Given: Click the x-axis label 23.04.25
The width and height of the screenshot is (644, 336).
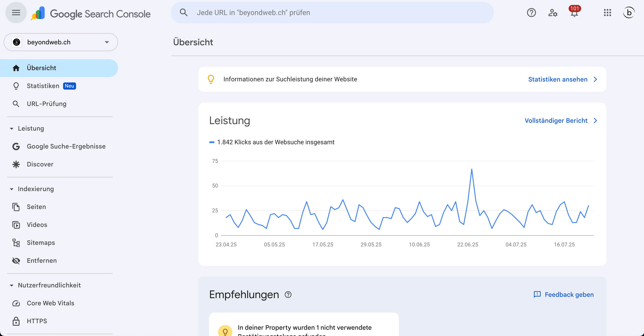Looking at the screenshot, I should [226, 245].
